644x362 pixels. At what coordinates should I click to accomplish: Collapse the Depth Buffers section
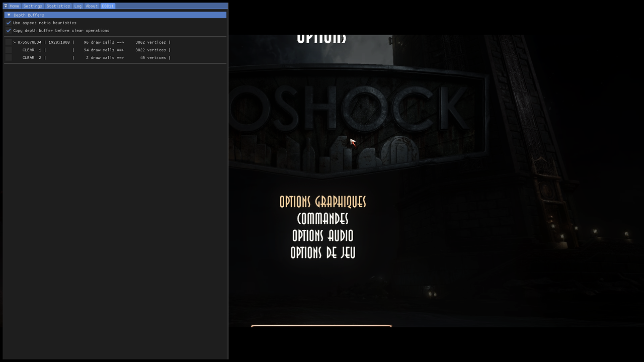pos(9,15)
